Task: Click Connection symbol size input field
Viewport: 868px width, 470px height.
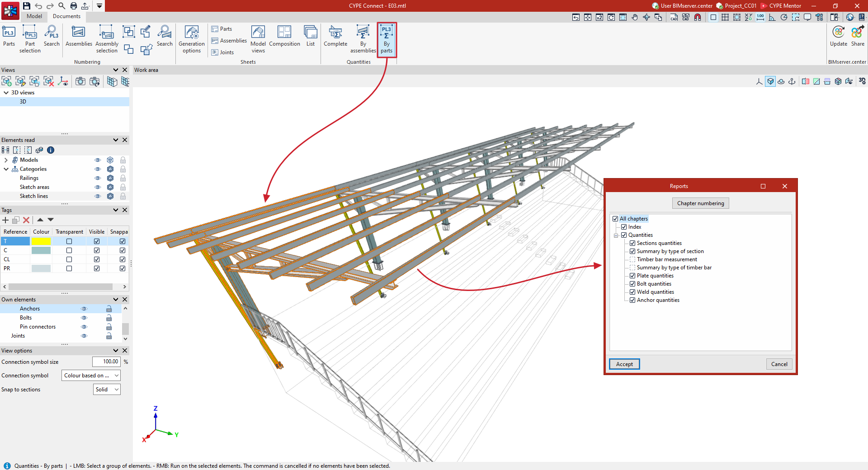Action: pyautogui.click(x=107, y=362)
